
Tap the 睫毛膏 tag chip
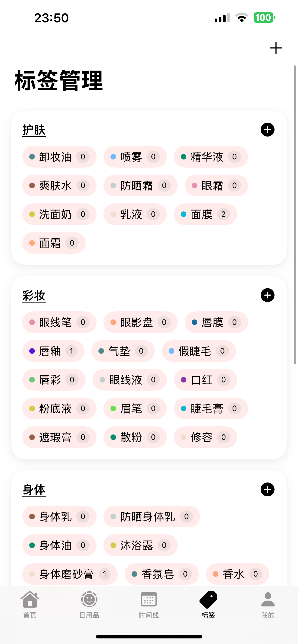point(211,408)
